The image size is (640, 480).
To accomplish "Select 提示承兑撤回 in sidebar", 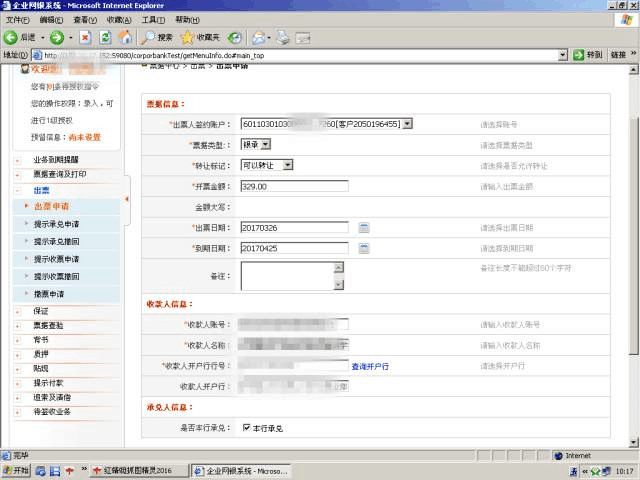I will click(x=56, y=242).
